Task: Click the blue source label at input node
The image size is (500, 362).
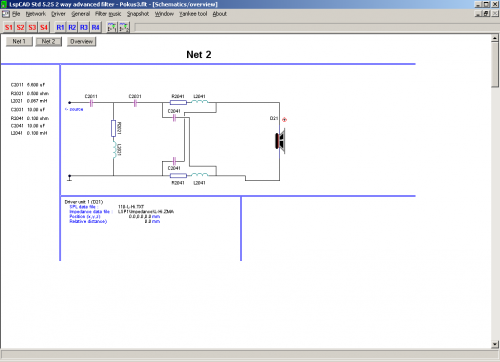Action: (x=74, y=109)
